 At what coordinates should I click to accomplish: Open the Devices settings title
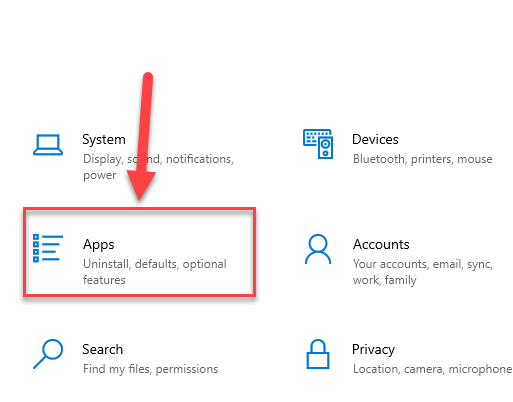(x=375, y=139)
